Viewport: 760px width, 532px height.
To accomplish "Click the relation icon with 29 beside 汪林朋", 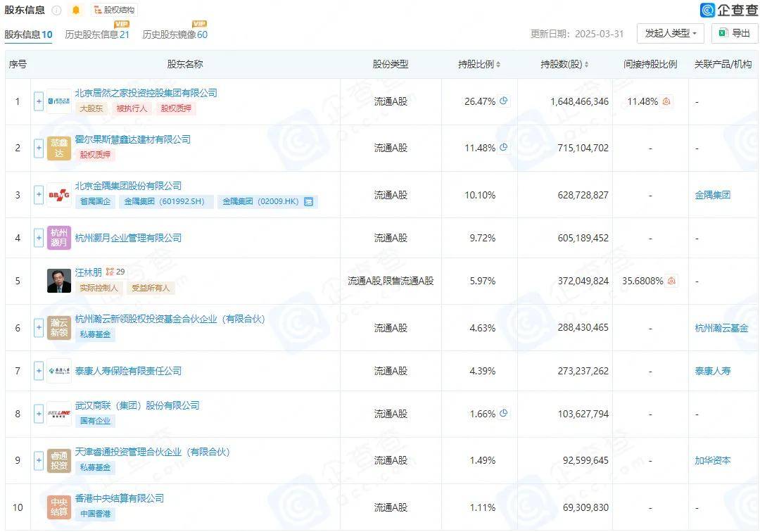I will 115,272.
